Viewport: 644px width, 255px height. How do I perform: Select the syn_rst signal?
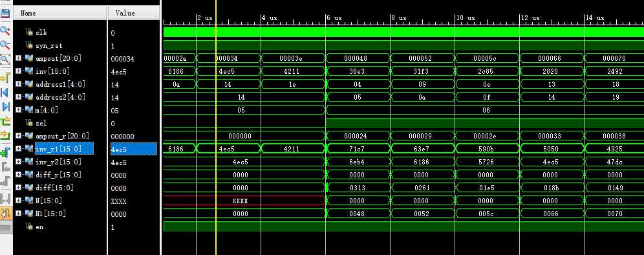(x=49, y=46)
